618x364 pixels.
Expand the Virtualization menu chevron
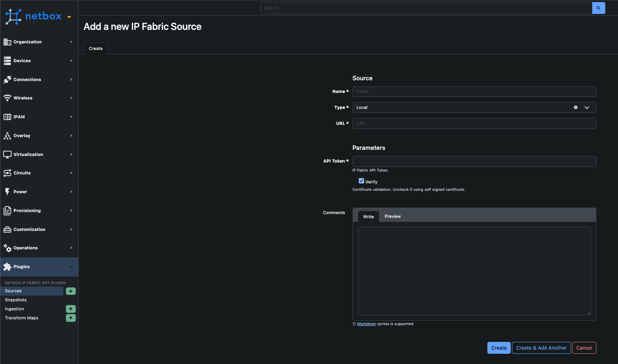(71, 154)
